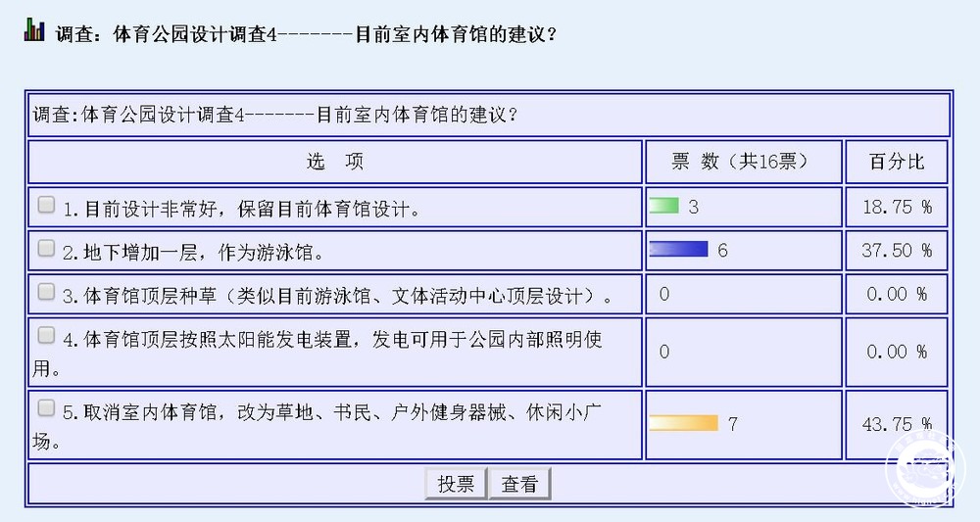The image size is (980, 522).
Task: Click the bold survey title heading
Action: coord(306,33)
